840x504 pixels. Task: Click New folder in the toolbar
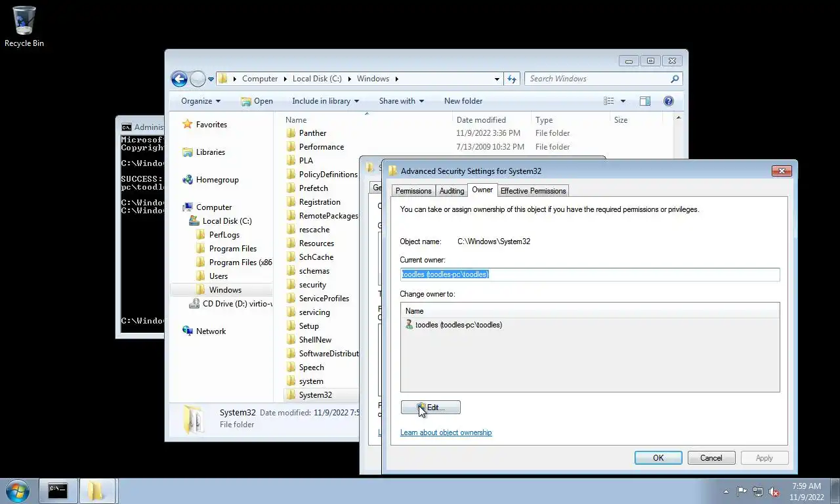[463, 101]
